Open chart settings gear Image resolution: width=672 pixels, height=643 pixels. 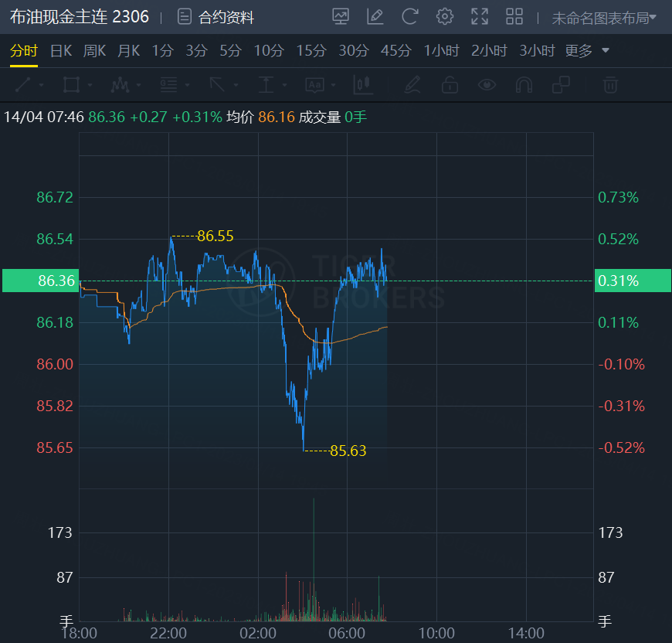(x=445, y=16)
